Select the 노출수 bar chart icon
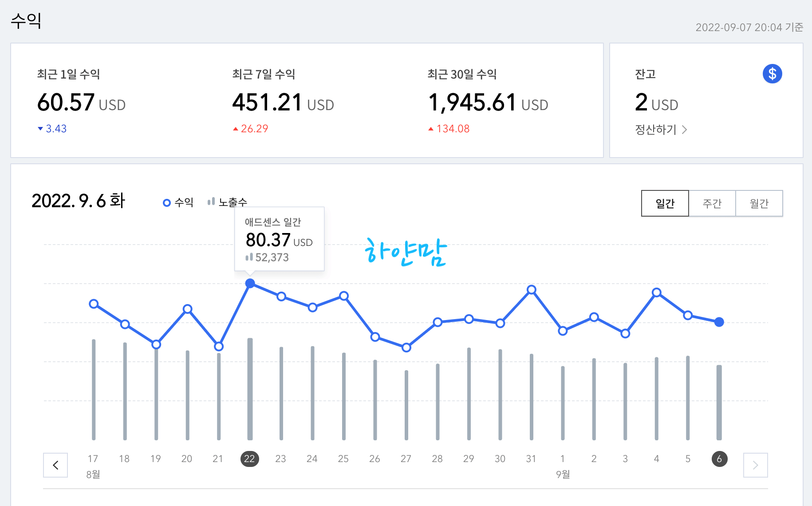 [212, 201]
